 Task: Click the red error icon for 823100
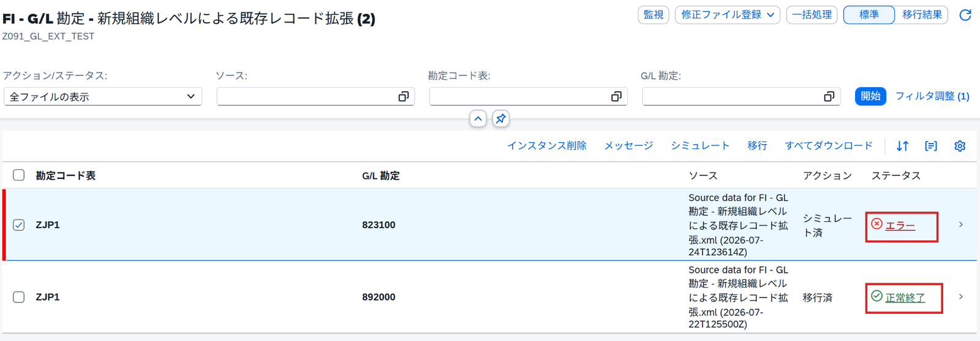877,224
